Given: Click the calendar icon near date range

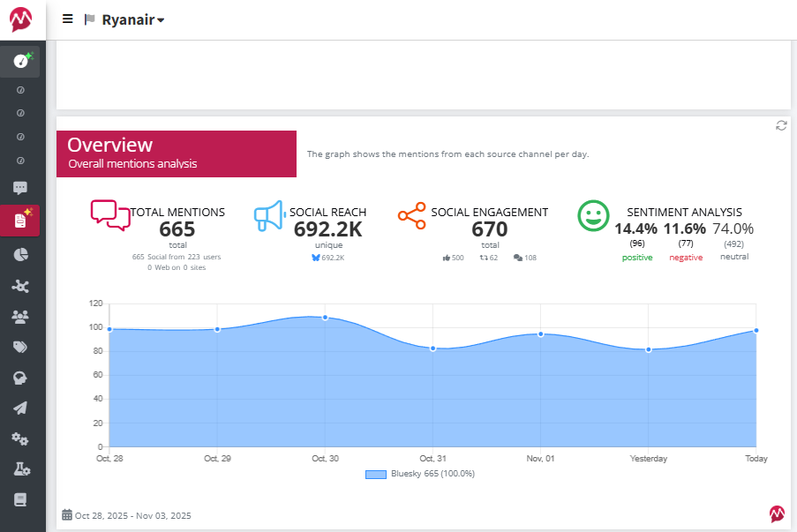Looking at the screenshot, I should [x=67, y=514].
